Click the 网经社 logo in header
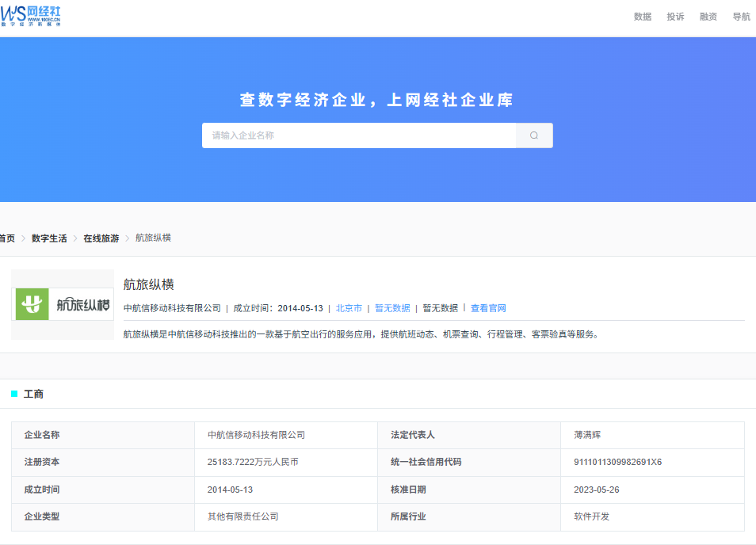756x545 pixels. pyautogui.click(x=30, y=16)
